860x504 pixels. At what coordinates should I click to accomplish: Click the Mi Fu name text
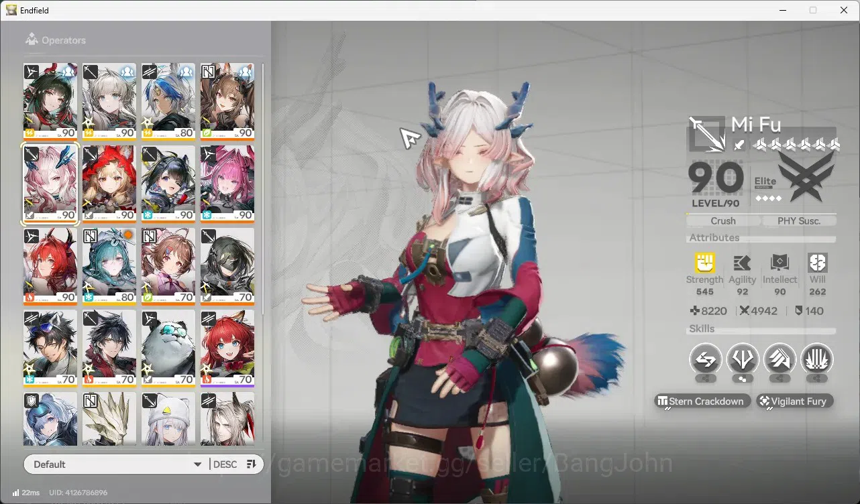tap(756, 125)
